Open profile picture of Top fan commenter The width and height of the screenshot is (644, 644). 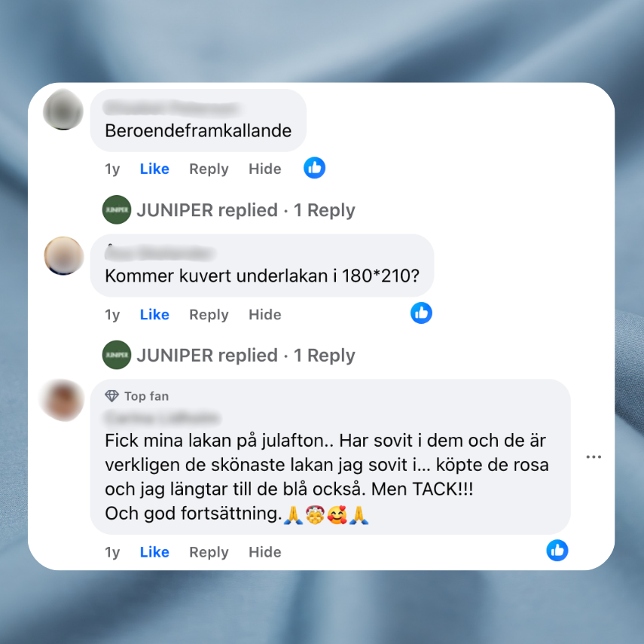coord(63,400)
